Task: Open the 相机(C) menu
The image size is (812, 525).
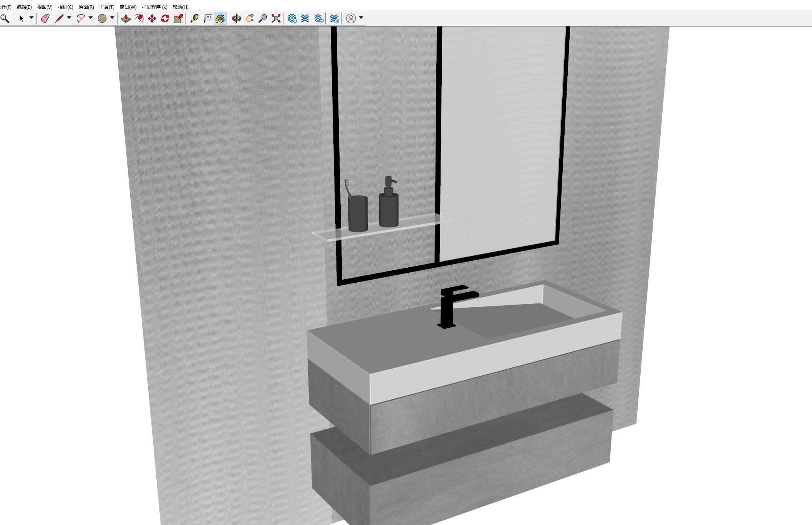Action: [x=65, y=7]
